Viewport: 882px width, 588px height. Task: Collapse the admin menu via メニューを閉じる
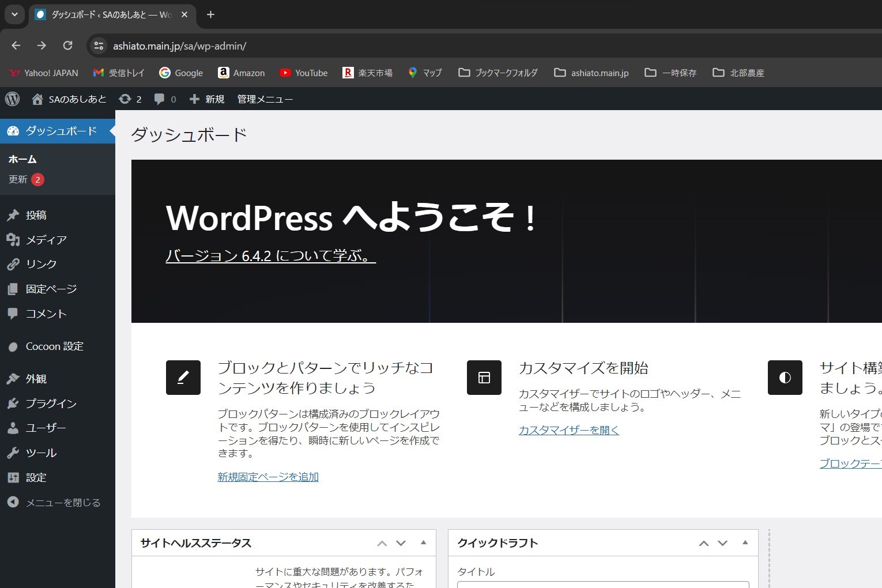click(56, 502)
